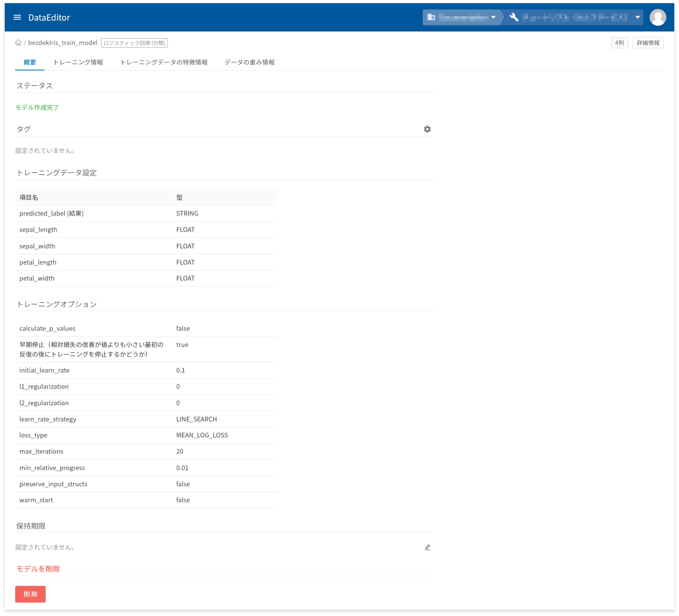Click the wrench project icon
The image size is (679, 616).
514,17
